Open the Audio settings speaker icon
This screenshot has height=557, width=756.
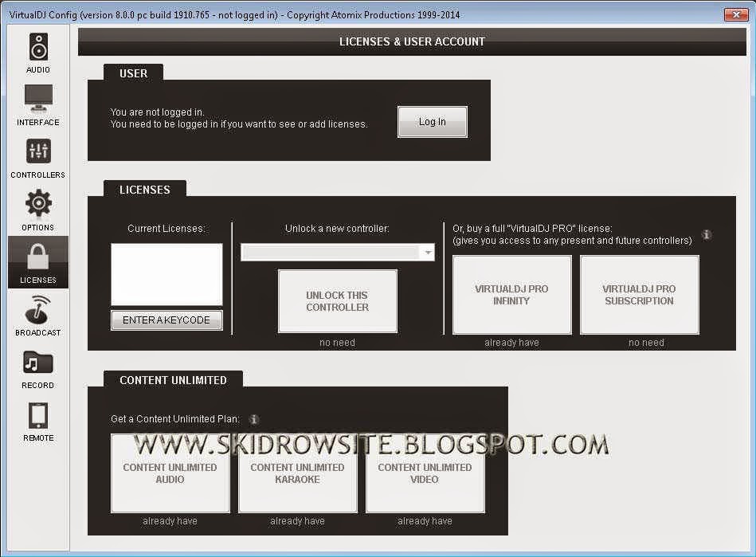pos(38,47)
